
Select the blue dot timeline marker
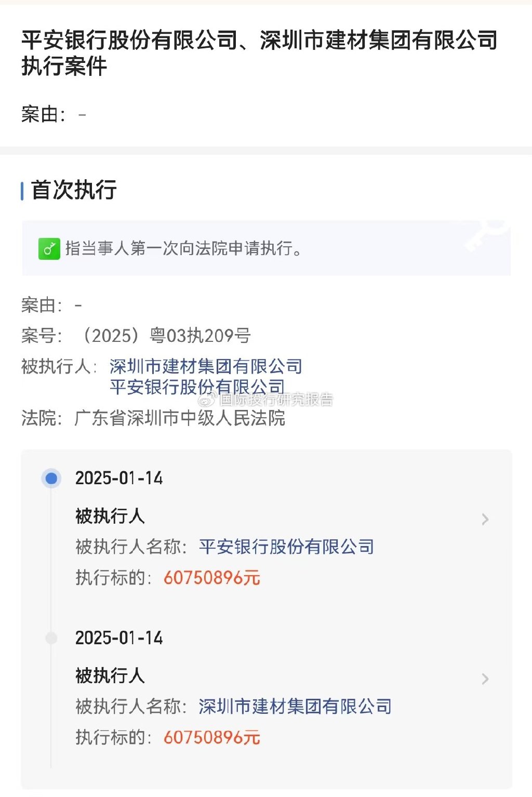pyautogui.click(x=51, y=478)
